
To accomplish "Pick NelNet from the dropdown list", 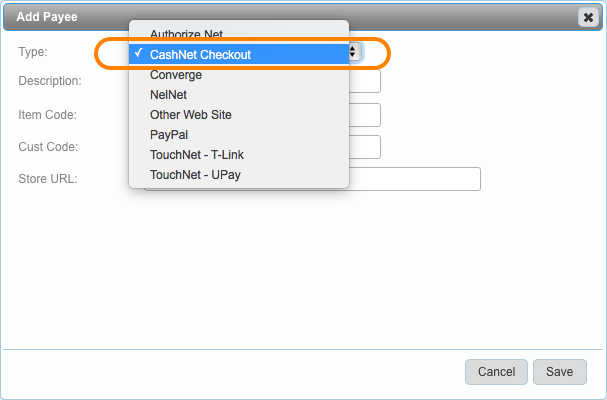I will (x=169, y=95).
